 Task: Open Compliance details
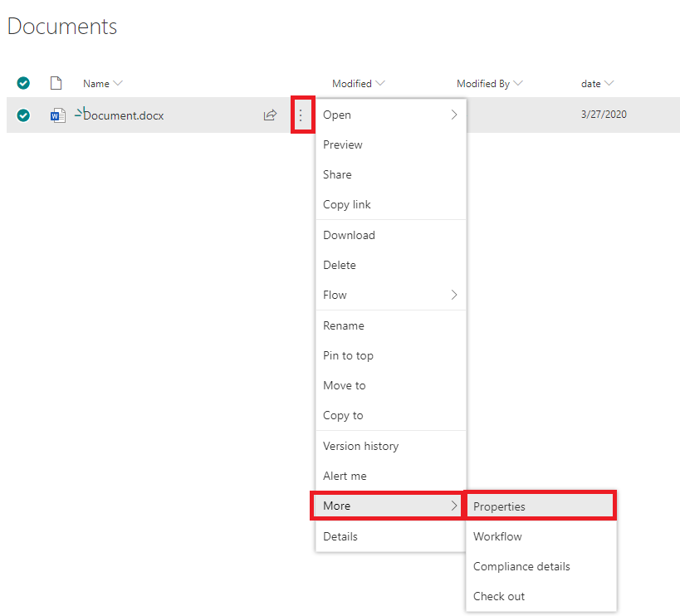(541, 566)
